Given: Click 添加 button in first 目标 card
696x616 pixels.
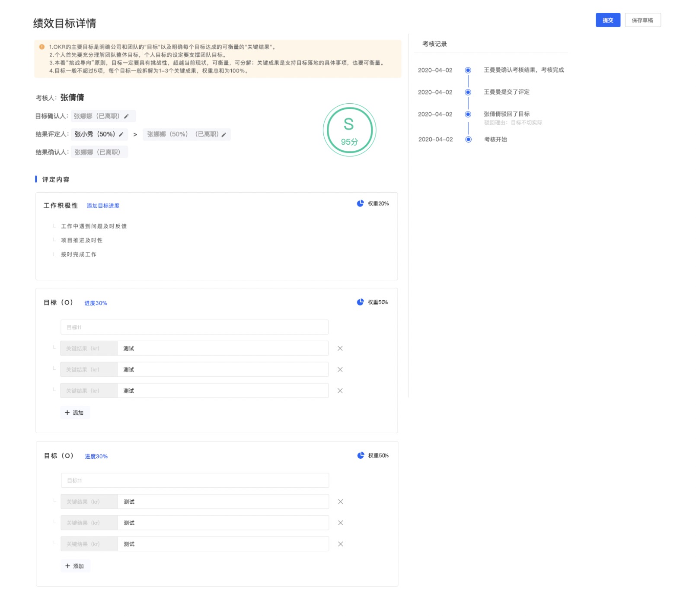Looking at the screenshot, I should [x=74, y=413].
